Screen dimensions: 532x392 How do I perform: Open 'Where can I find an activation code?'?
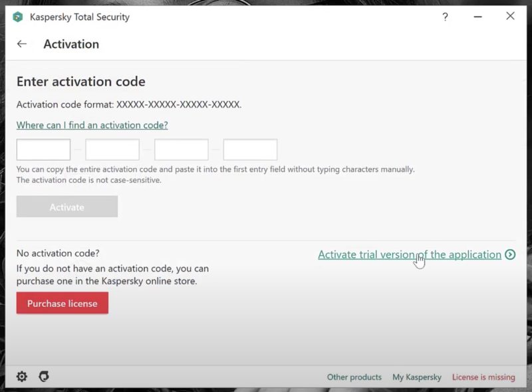pos(92,125)
